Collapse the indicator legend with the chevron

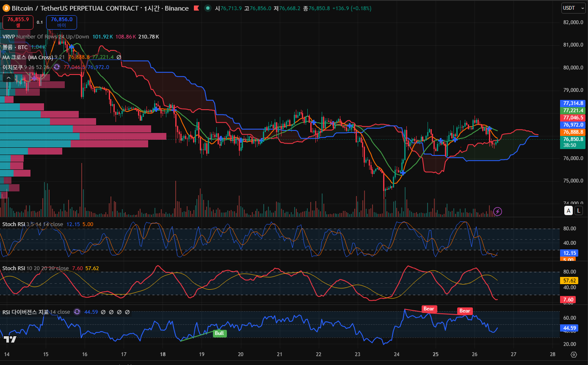pyautogui.click(x=8, y=77)
